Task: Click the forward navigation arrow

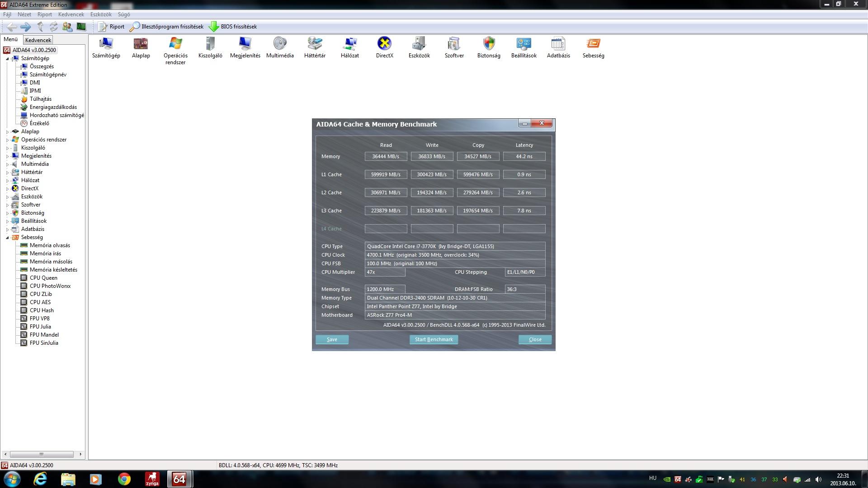Action: (x=26, y=27)
